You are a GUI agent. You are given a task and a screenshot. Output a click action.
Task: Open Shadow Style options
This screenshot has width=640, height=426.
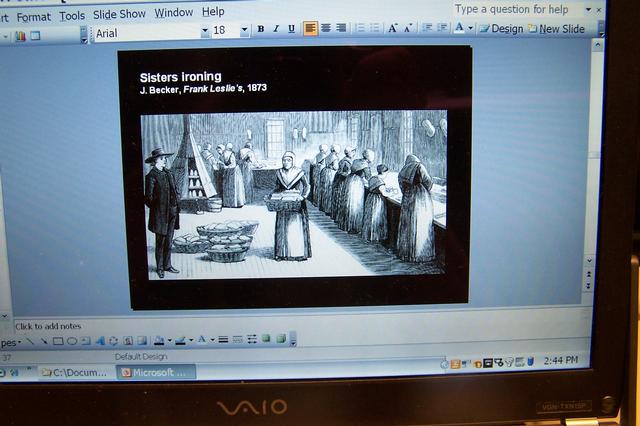[x=266, y=338]
